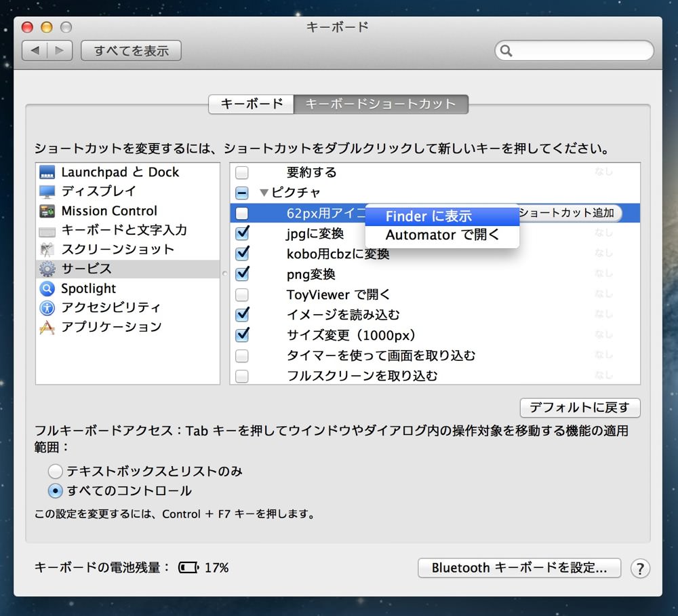
Task: Click the png変換 row label
Action: pos(311,274)
